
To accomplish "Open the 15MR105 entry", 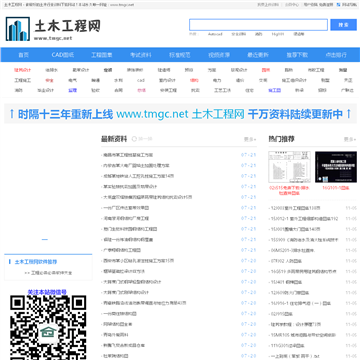I will pos(302,335).
